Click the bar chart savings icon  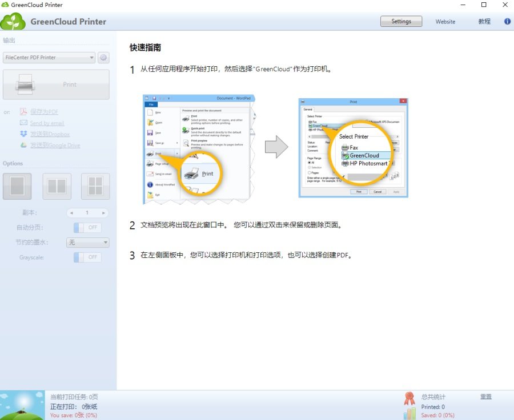pos(409,414)
